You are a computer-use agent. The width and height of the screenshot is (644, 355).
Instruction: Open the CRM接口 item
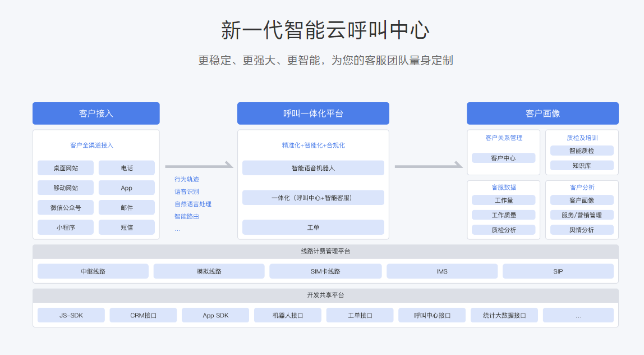tap(143, 315)
